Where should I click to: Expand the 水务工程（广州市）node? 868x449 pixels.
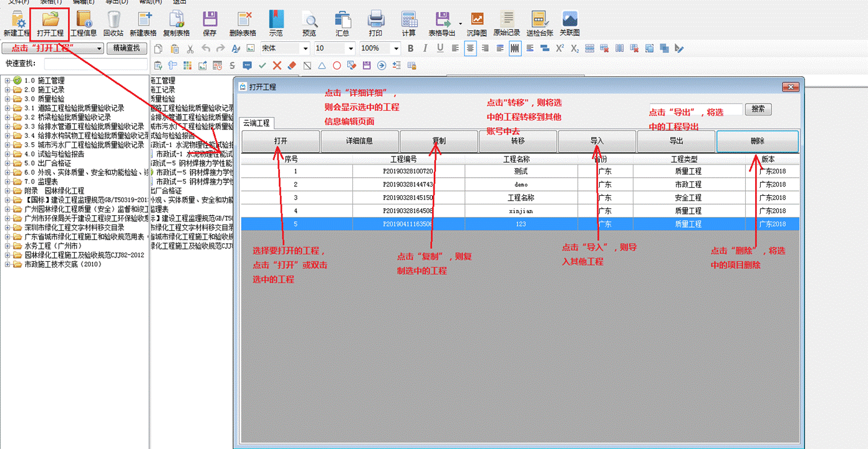tap(7, 246)
